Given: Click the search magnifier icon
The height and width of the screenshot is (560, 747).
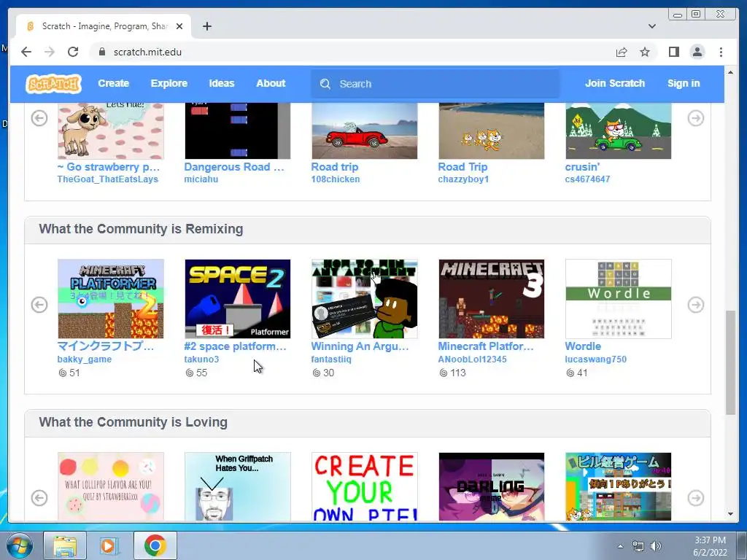Looking at the screenshot, I should point(325,84).
